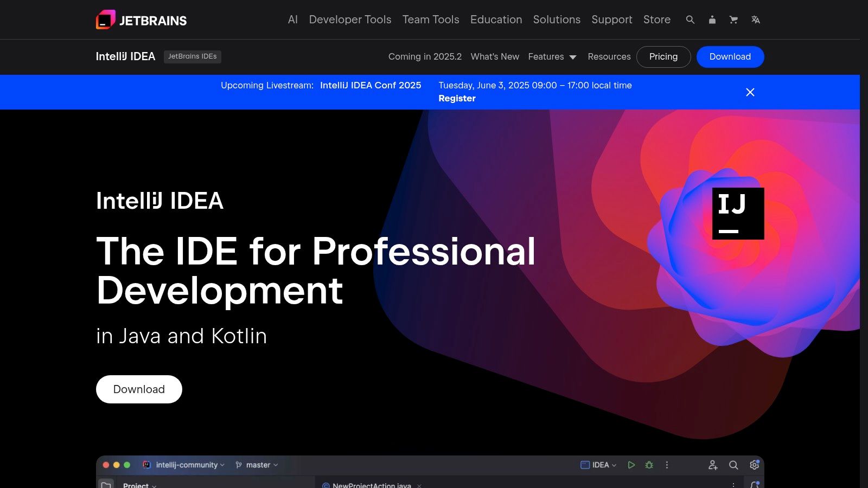Click the Pricing button
Screen dimensions: 868x488
coord(663,57)
